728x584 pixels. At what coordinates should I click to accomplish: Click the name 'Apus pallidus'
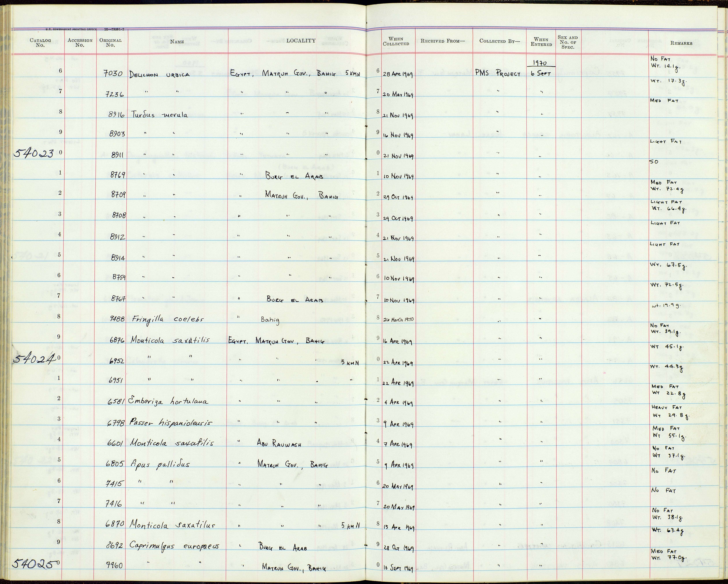pos(160,464)
